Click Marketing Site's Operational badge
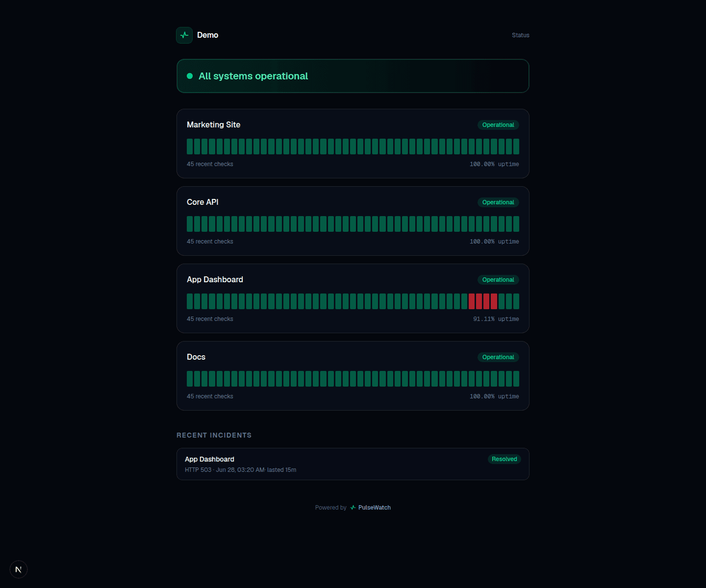The height and width of the screenshot is (588, 706). 498,125
